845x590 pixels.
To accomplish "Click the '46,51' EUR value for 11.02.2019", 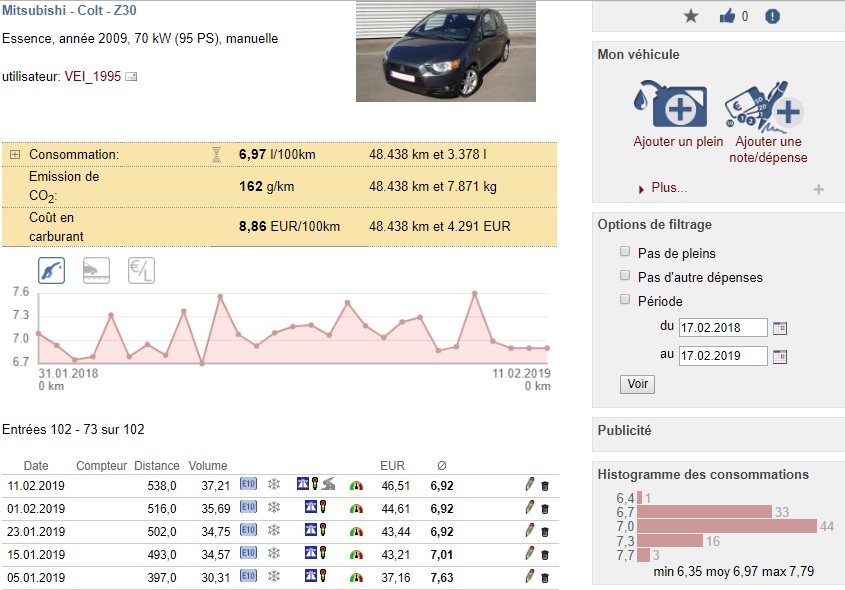I will point(396,485).
